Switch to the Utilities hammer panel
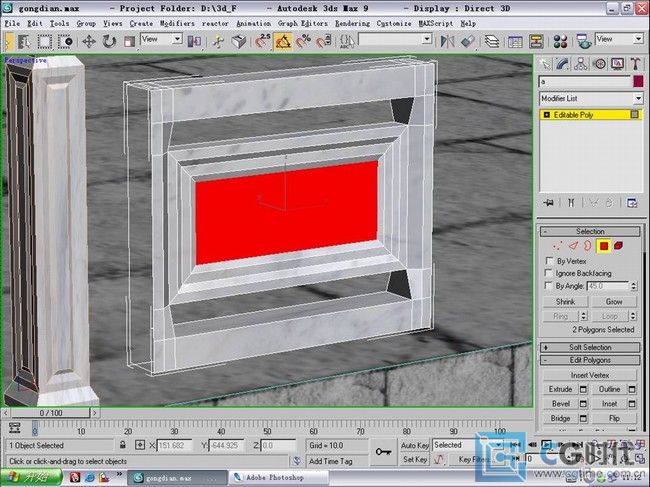This screenshot has height=487, width=650. pos(635,64)
